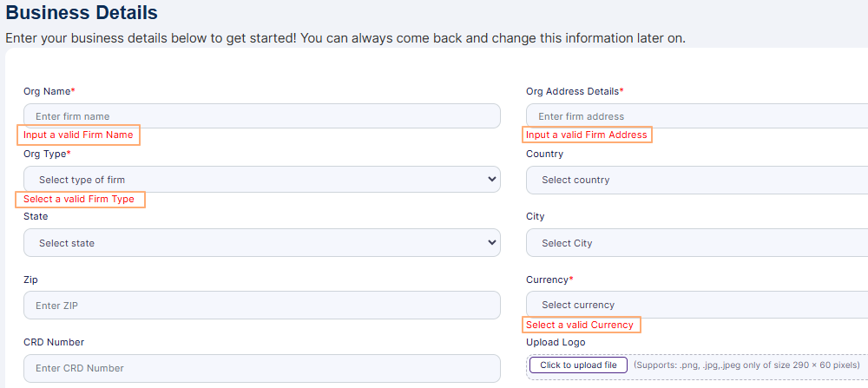
Task: Click the Enter CRD Number field
Action: (x=260, y=368)
